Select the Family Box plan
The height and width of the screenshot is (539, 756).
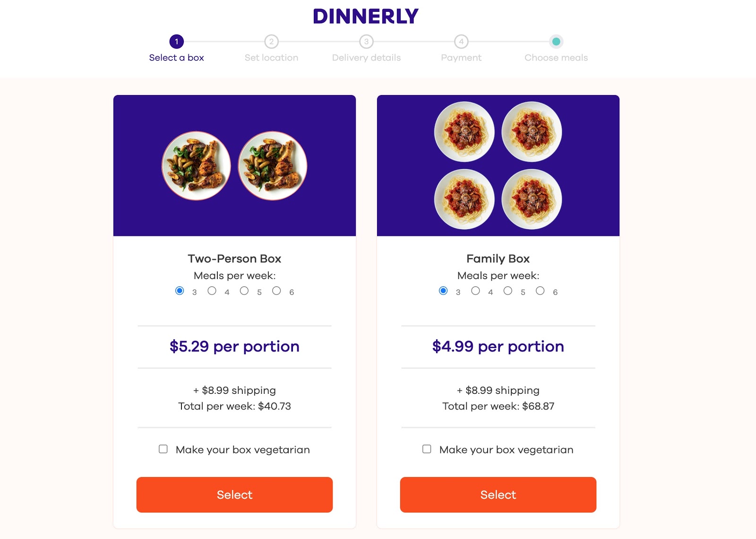pos(498,495)
